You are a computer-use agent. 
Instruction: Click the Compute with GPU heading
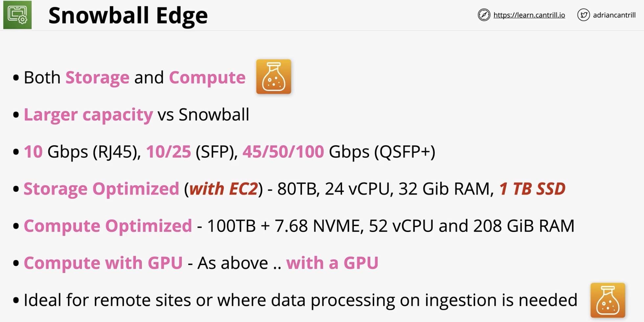click(103, 263)
